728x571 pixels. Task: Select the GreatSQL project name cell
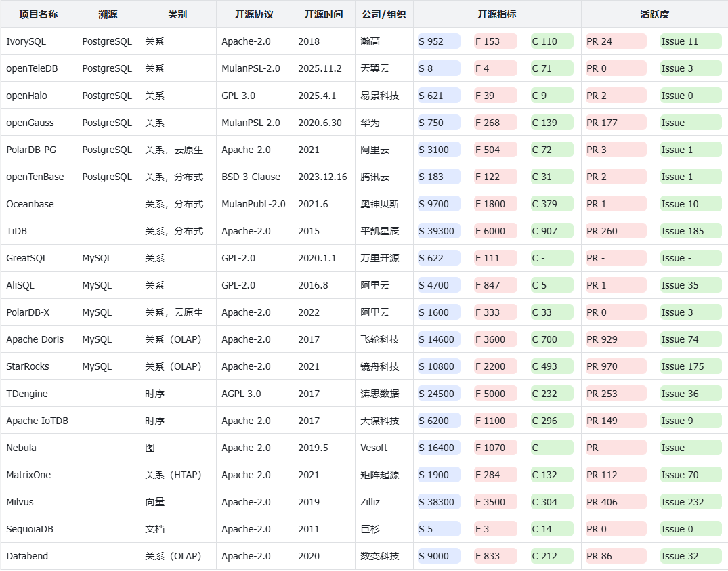click(39, 258)
